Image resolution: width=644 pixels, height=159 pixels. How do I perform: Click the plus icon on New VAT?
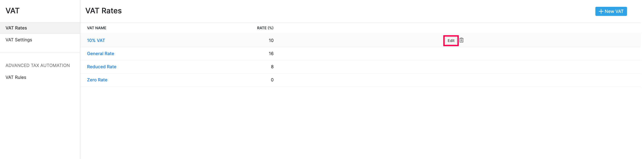[x=601, y=11]
